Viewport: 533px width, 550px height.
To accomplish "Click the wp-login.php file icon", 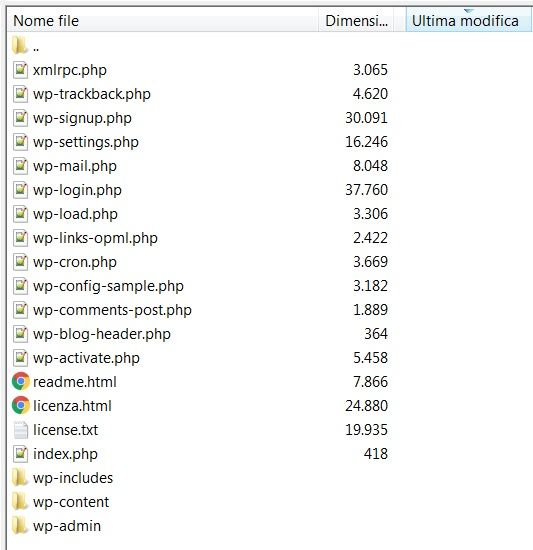I will (20, 190).
